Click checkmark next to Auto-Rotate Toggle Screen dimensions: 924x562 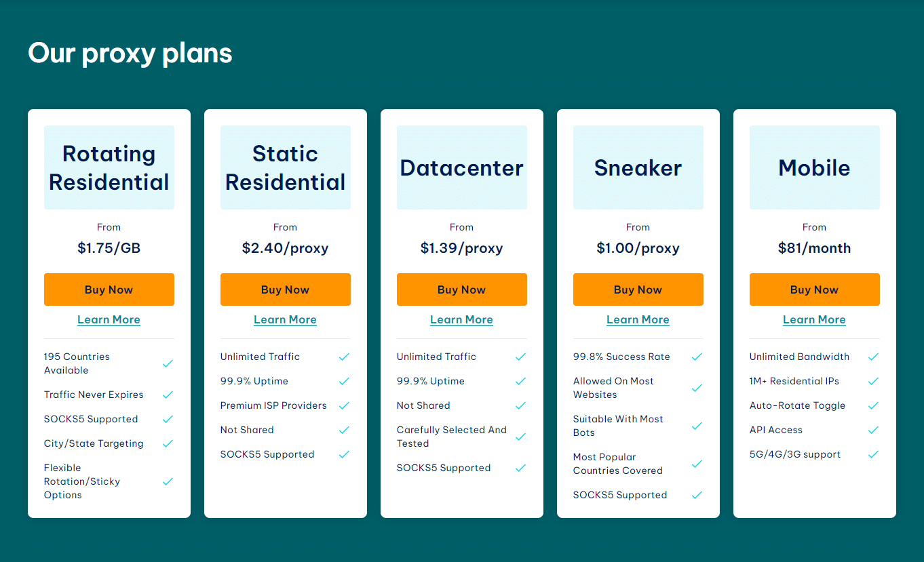[873, 405]
